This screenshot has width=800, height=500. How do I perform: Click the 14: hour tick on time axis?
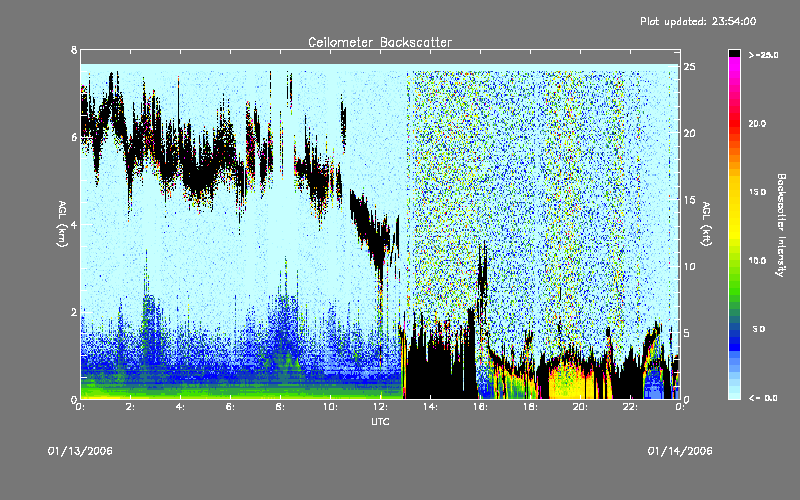(430, 407)
